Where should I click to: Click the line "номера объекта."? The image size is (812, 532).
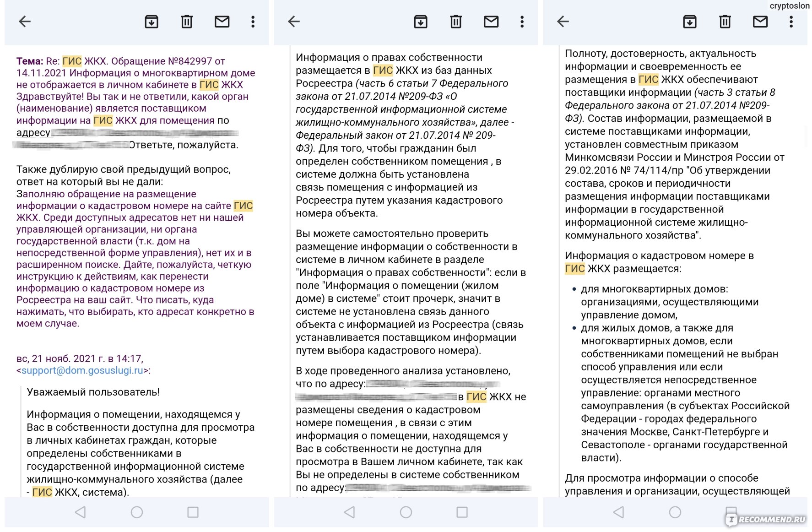pos(337,213)
